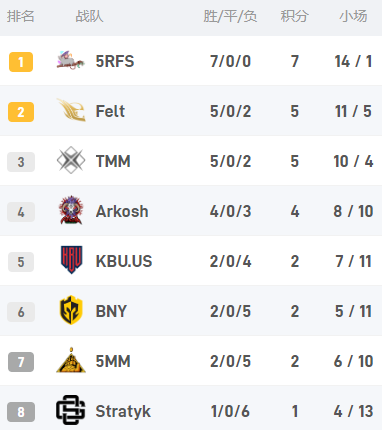Open the 5RFS team name link
This screenshot has width=382, height=430.
115,61
